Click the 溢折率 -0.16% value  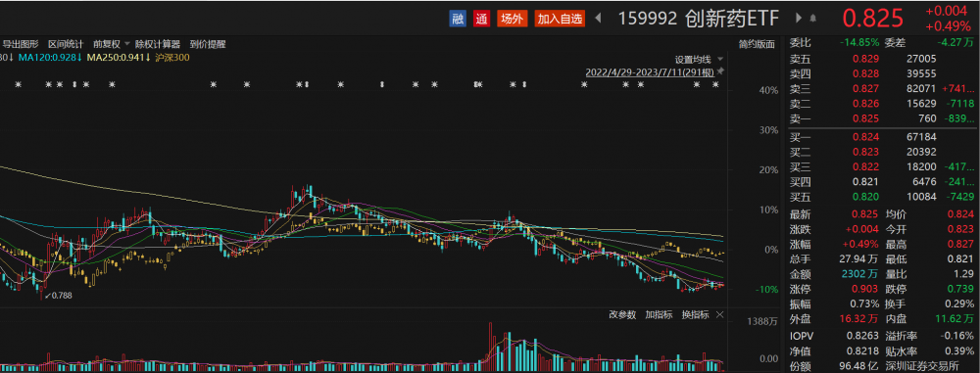click(956, 336)
